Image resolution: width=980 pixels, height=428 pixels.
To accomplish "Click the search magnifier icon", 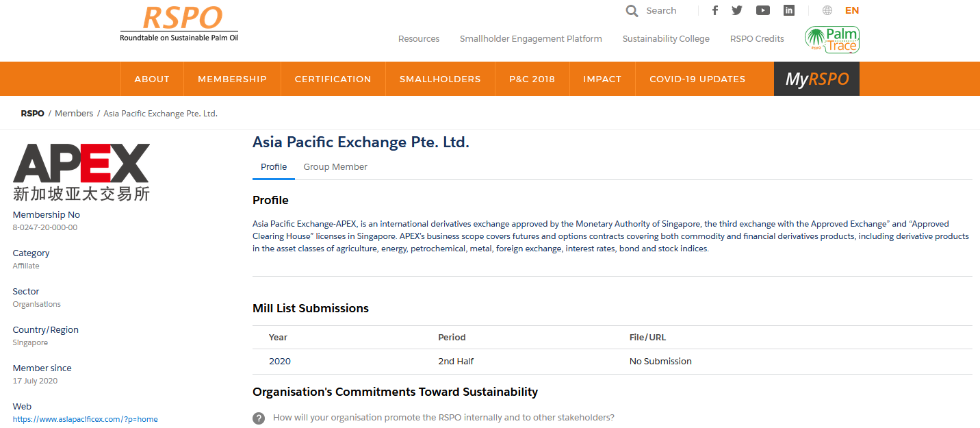I will [x=632, y=11].
